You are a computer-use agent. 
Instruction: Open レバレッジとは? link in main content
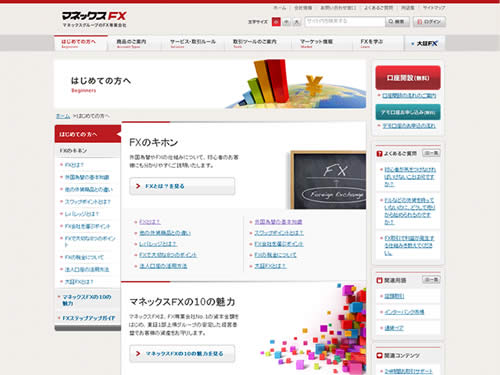click(157, 244)
